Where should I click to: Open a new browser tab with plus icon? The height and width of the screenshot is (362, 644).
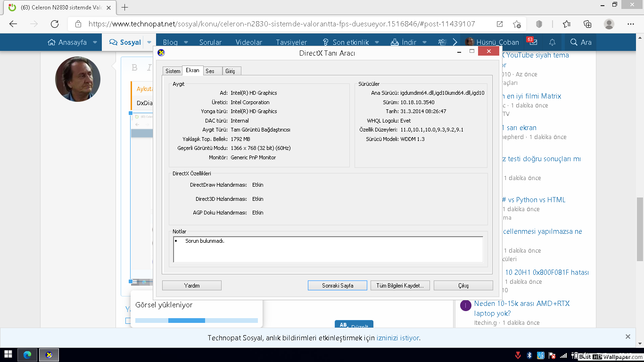124,8
